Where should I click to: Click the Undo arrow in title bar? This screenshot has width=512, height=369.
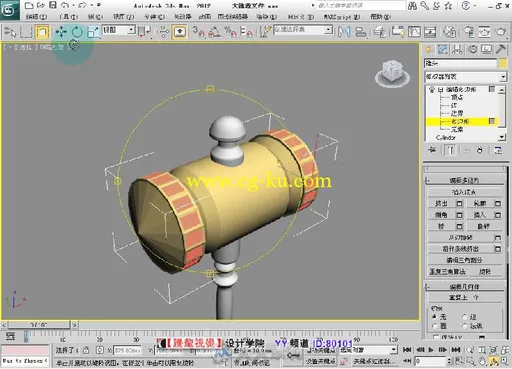65,5
